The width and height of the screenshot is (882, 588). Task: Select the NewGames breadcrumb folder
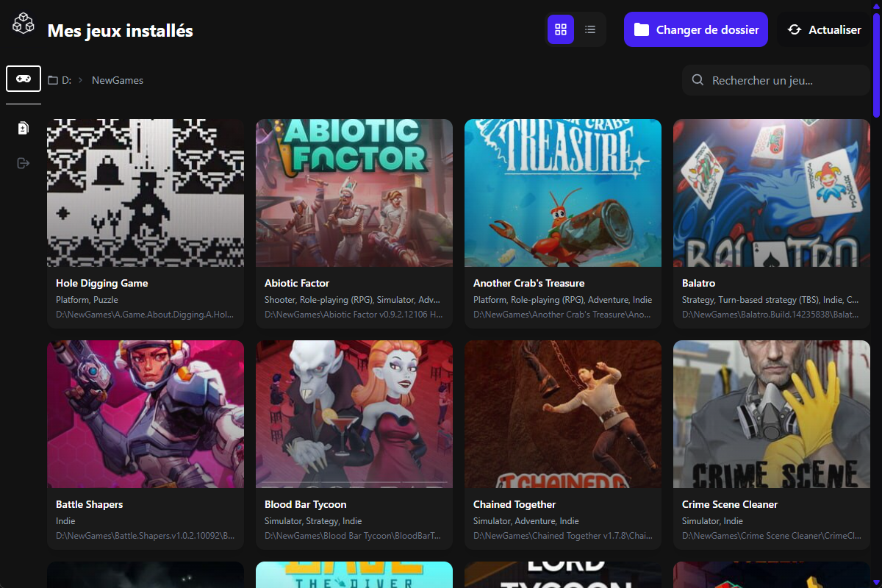click(118, 80)
